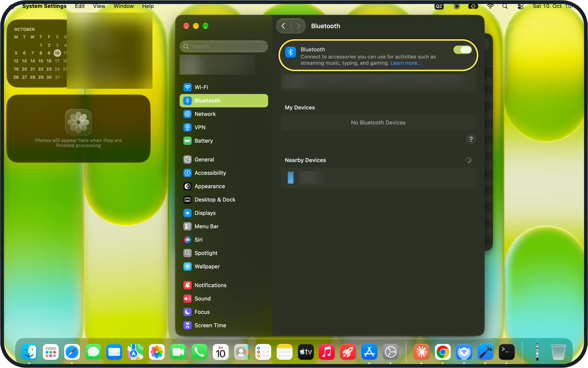Open Control Center from the menu bar
The width and height of the screenshot is (588, 368).
click(x=520, y=6)
